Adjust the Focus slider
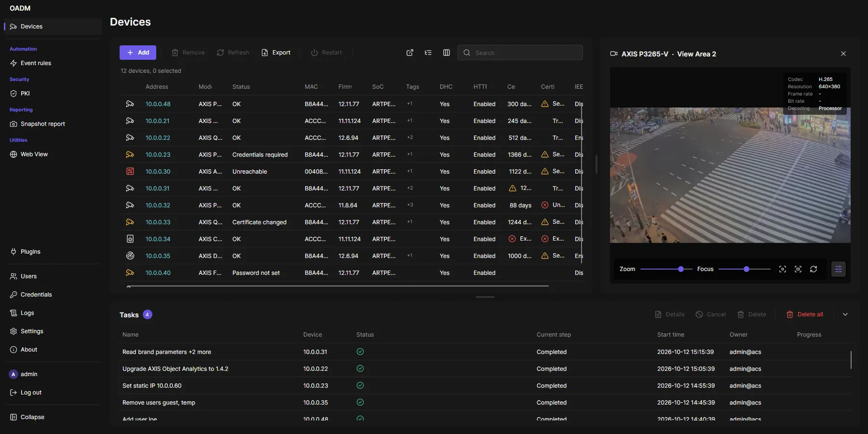The height and width of the screenshot is (434, 868). (x=744, y=269)
